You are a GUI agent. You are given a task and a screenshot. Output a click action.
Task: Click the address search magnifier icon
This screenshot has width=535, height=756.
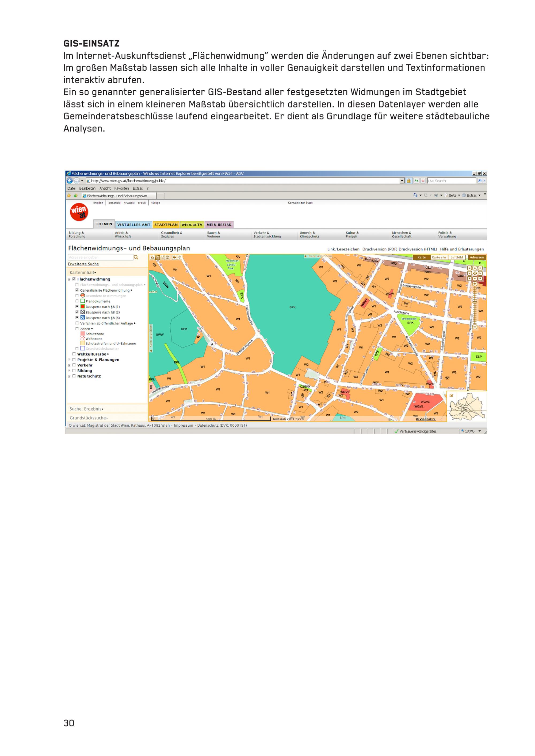coord(136,257)
